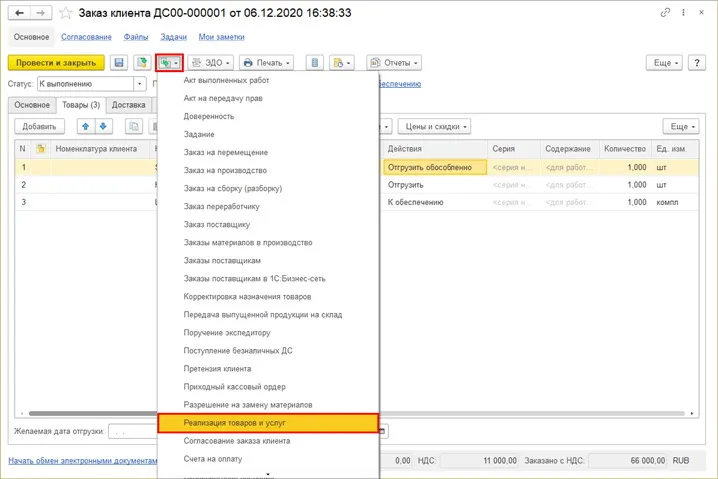Image resolution: width=718 pixels, height=479 pixels.
Task: Move row down with the down arrow
Action: (x=103, y=126)
